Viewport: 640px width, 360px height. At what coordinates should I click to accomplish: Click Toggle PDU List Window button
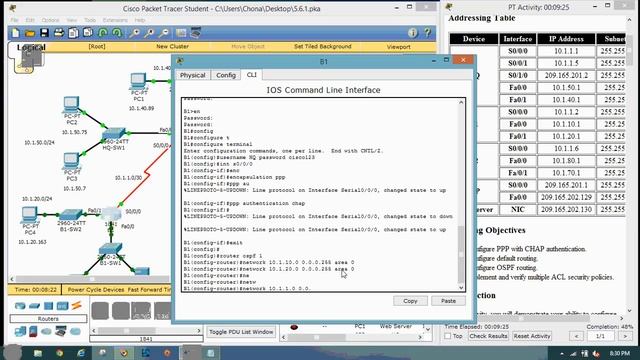point(241,332)
